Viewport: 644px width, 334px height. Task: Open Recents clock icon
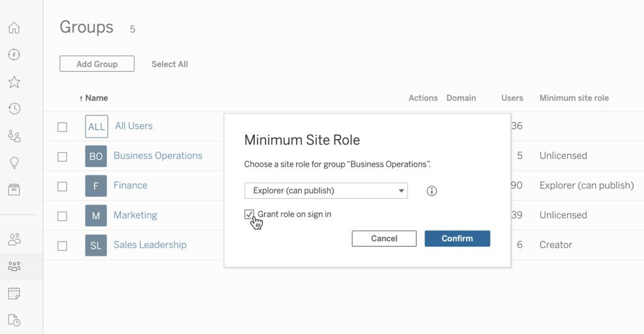[14, 109]
